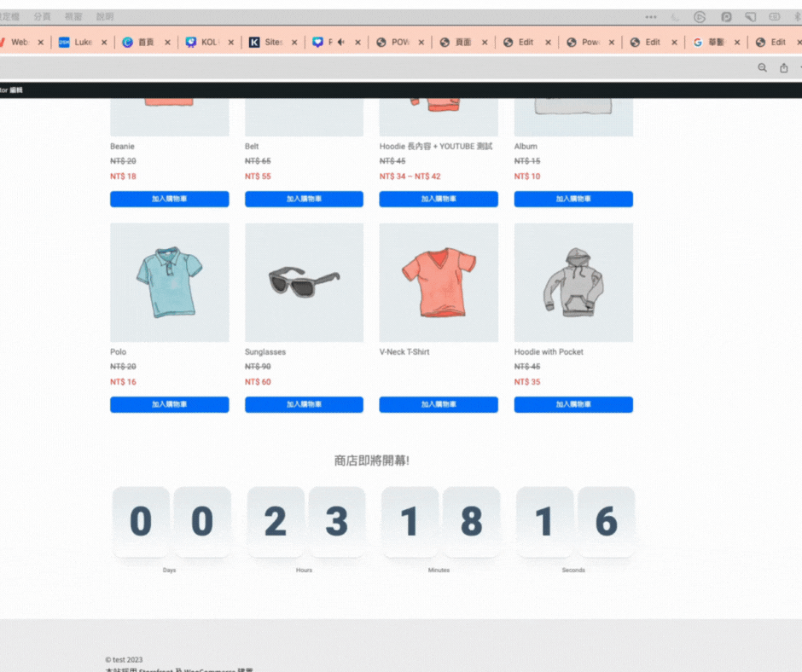Switch to the KOL browser tab
This screenshot has width=802, height=672.
(209, 43)
